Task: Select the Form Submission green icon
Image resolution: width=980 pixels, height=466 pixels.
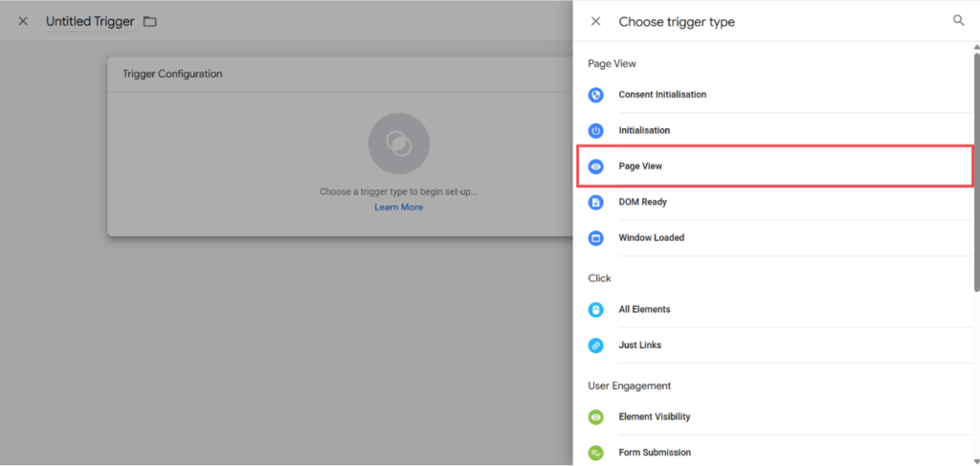Action: coord(595,453)
